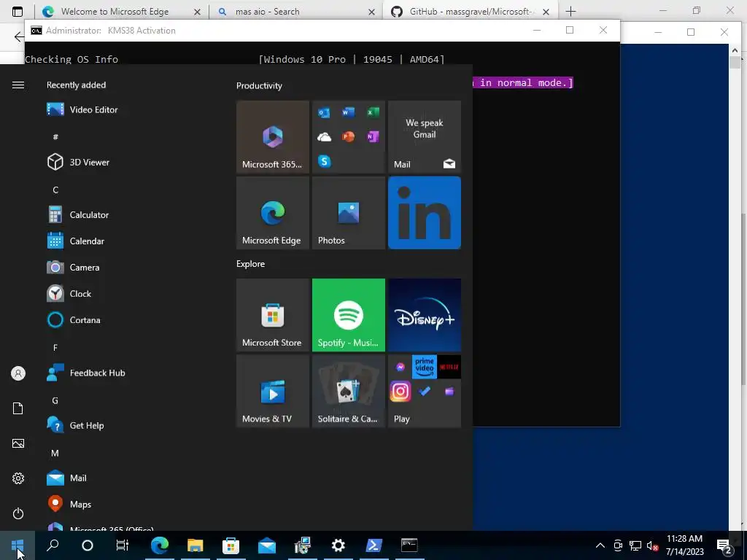The width and height of the screenshot is (747, 560).
Task: Open PowerShell window from taskbar
Action: [x=373, y=545]
